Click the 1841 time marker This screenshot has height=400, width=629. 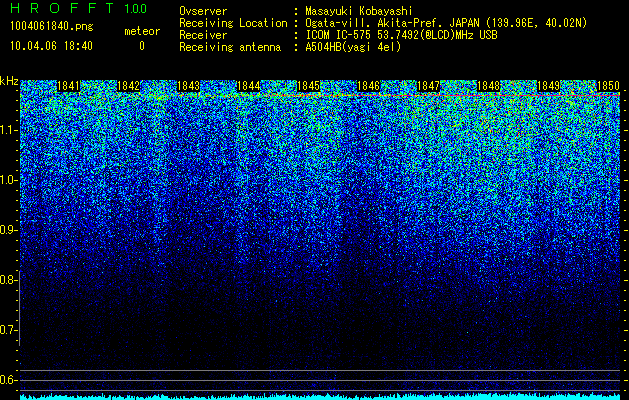click(x=69, y=86)
